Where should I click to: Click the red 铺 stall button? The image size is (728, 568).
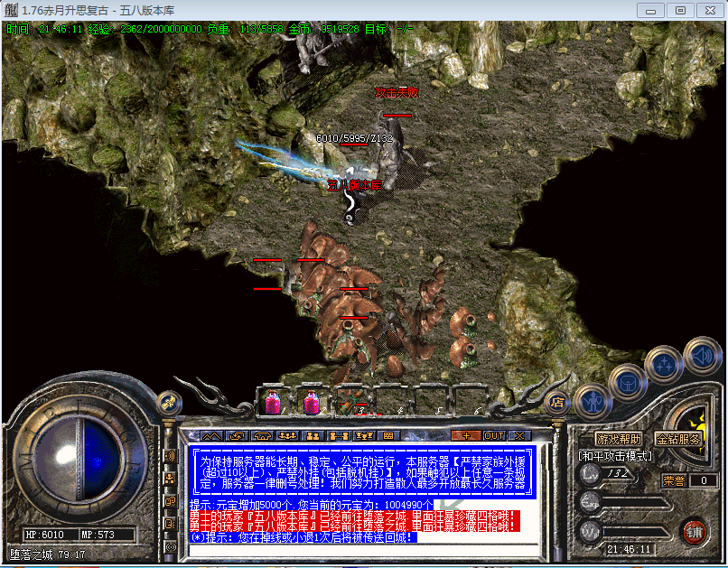tap(695, 532)
